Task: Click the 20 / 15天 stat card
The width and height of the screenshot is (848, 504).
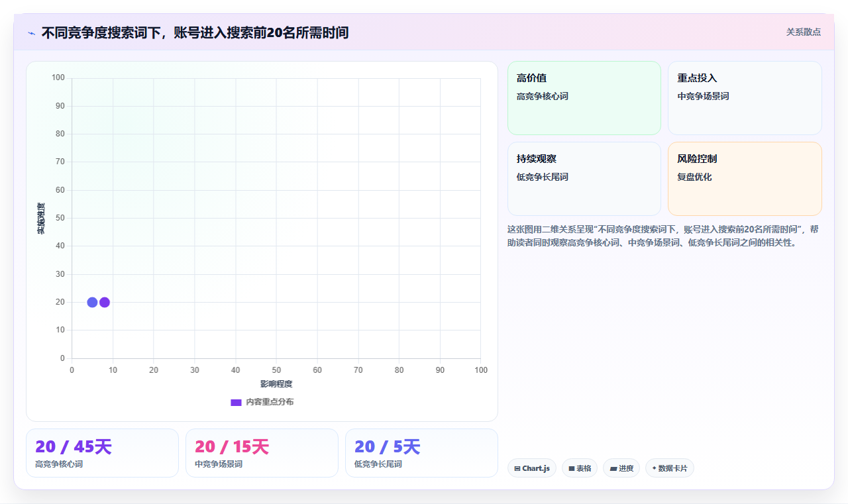Action: (x=262, y=453)
